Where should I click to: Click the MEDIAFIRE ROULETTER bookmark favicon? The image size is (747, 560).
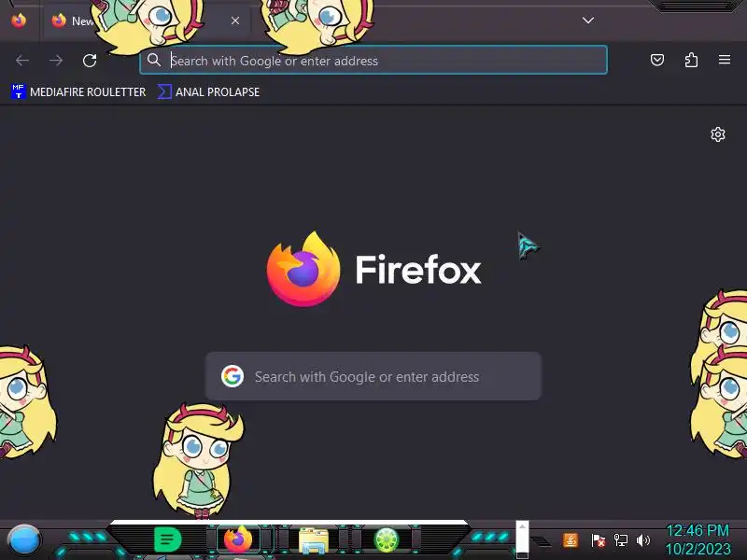[x=18, y=91]
